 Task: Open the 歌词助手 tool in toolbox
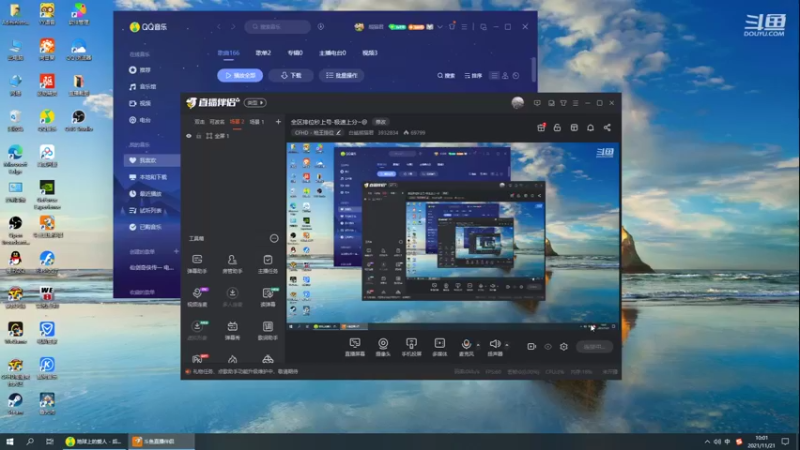[267, 330]
